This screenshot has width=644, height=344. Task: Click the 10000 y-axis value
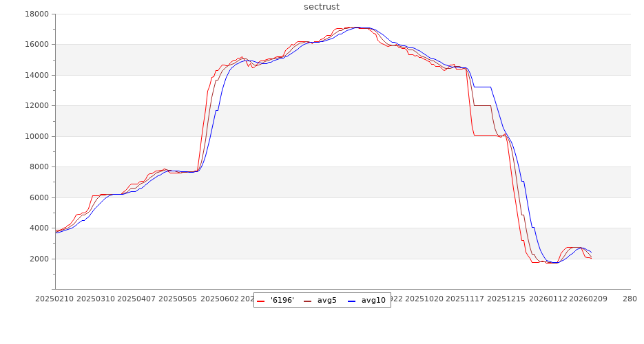(x=36, y=136)
